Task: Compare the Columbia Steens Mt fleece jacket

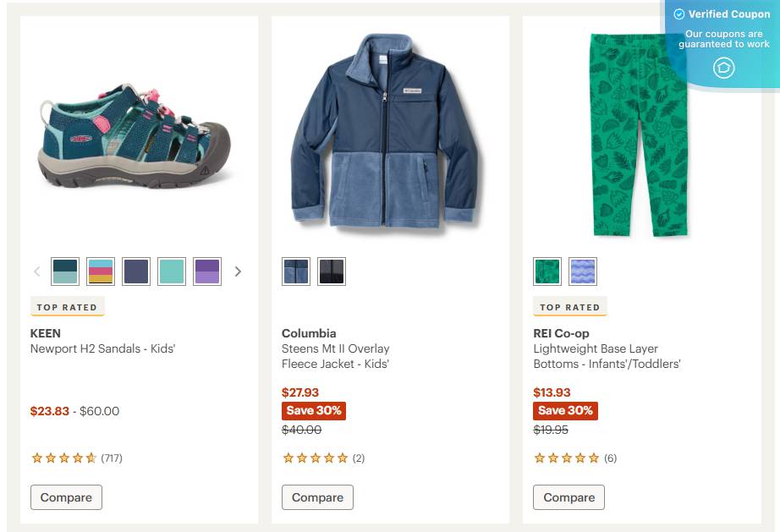Action: pos(317,497)
